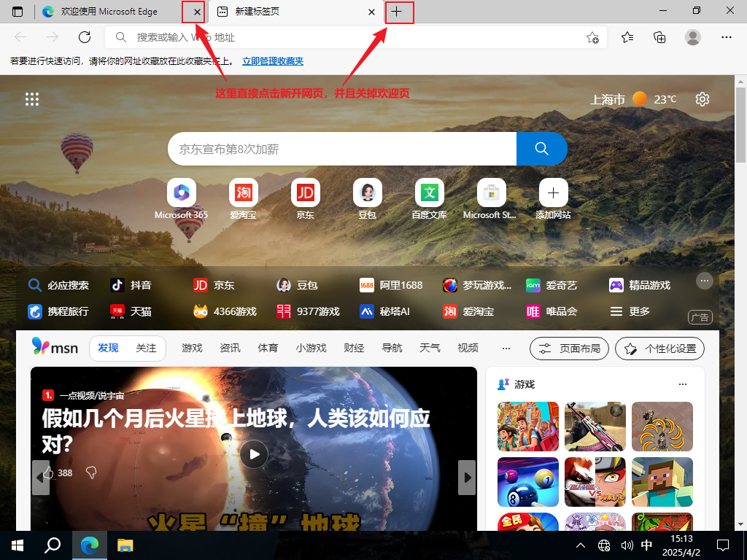747x560 pixels.
Task: Click 立即管理收藏夹 link
Action: pos(273,61)
